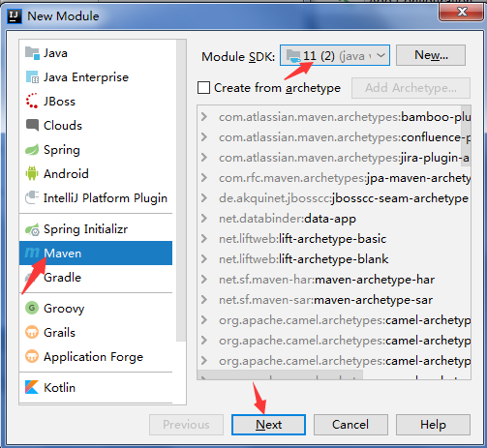Select Groovy module type

click(96, 308)
